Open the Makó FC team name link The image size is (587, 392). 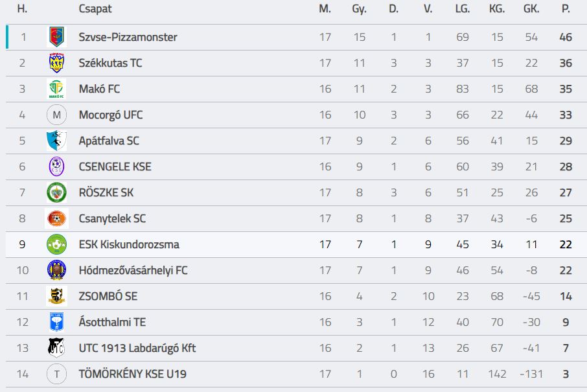(x=99, y=89)
